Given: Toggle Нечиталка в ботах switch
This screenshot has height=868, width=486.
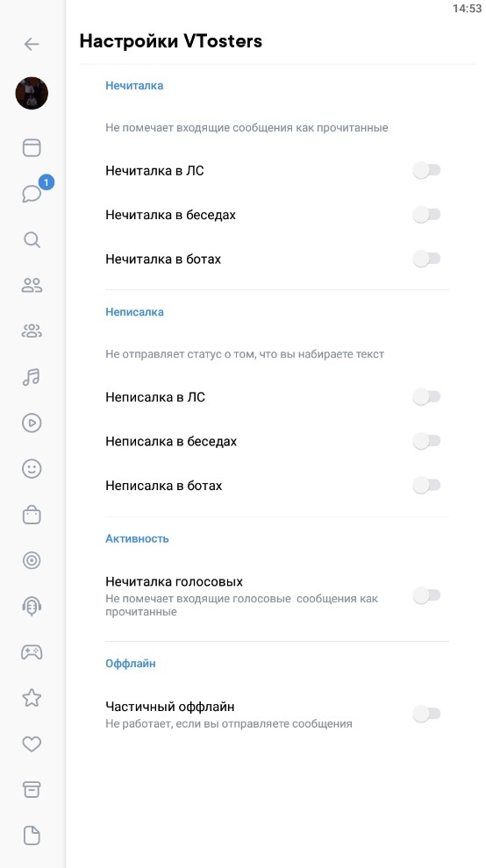Looking at the screenshot, I should click(426, 259).
